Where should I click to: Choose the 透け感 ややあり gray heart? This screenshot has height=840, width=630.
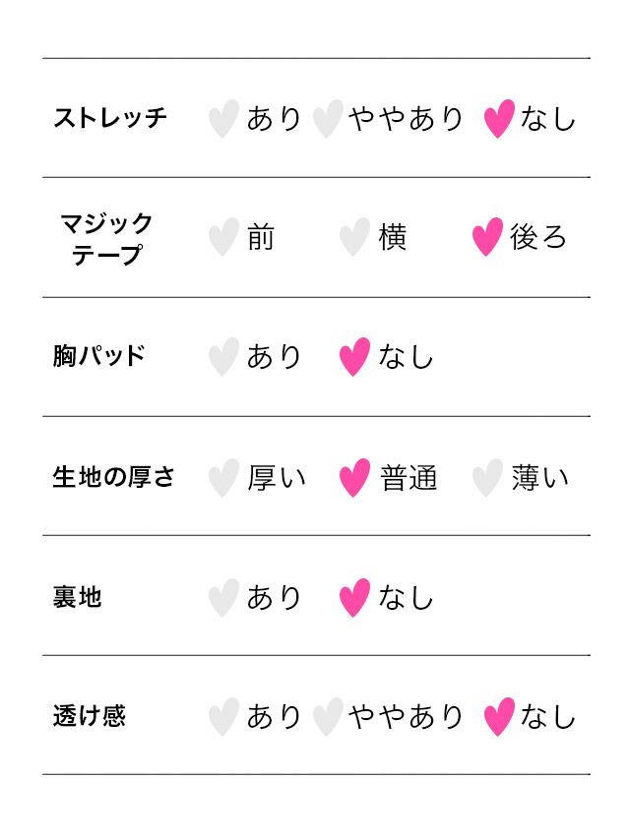pos(327,717)
